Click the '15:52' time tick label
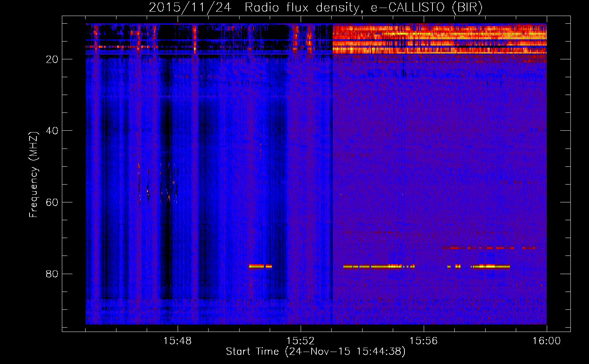 coord(301,341)
